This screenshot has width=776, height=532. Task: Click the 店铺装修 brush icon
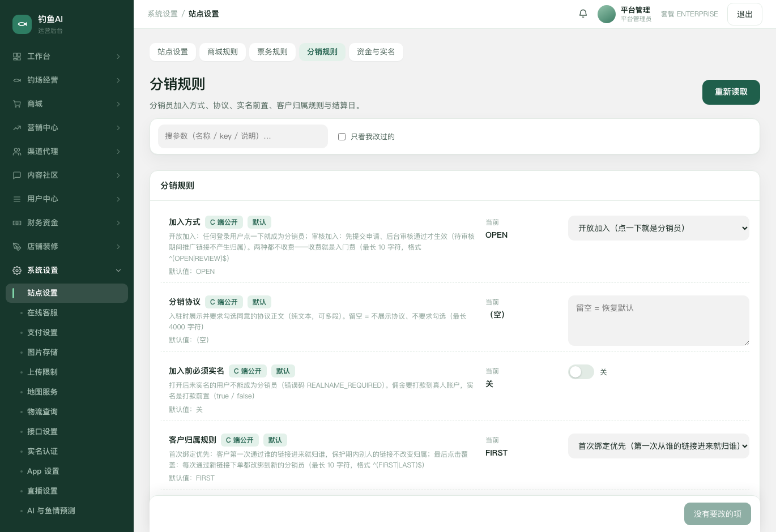pos(17,247)
